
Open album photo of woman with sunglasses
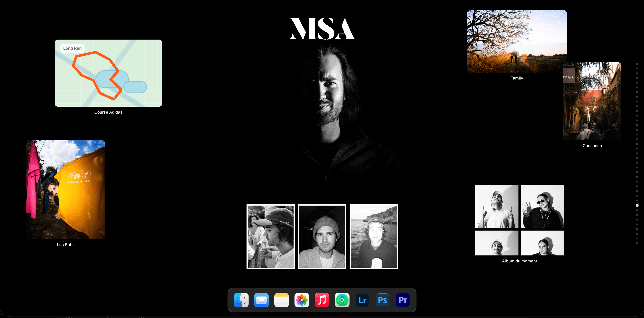[543, 206]
